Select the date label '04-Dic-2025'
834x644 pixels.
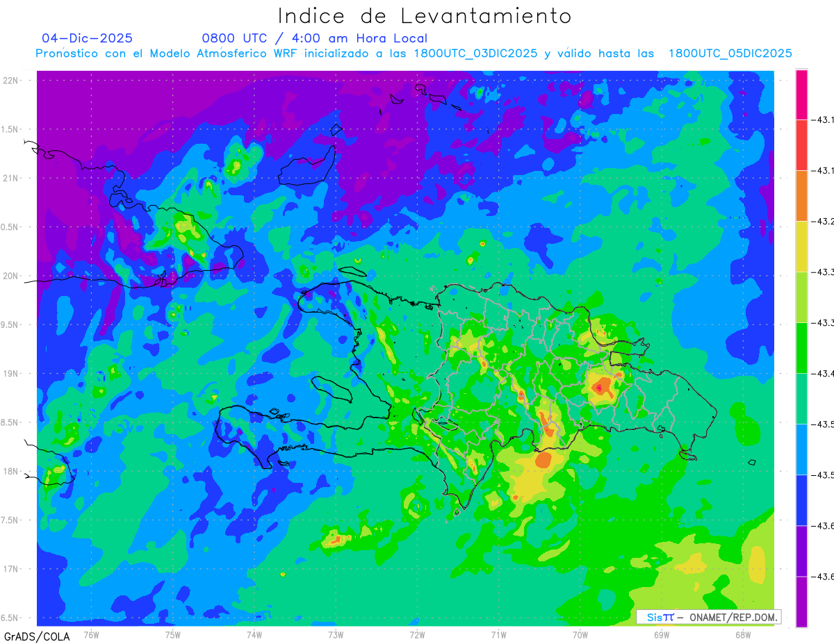click(88, 38)
